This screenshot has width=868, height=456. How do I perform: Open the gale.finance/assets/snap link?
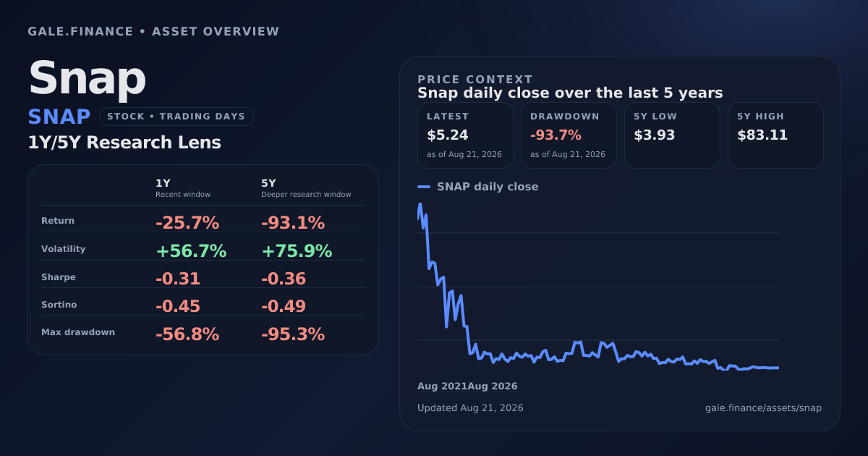tap(763, 408)
